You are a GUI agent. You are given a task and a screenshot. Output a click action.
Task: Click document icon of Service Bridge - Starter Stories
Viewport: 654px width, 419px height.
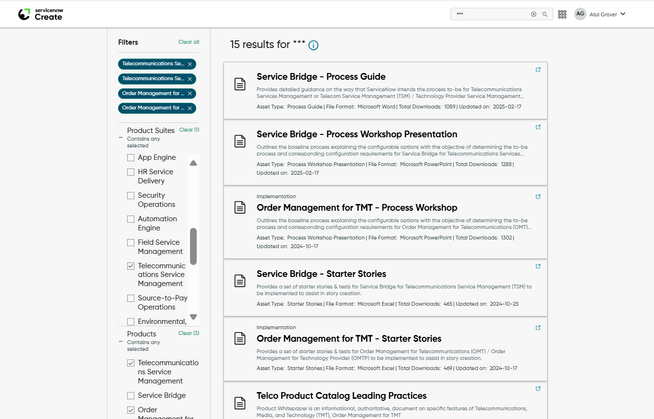240,280
